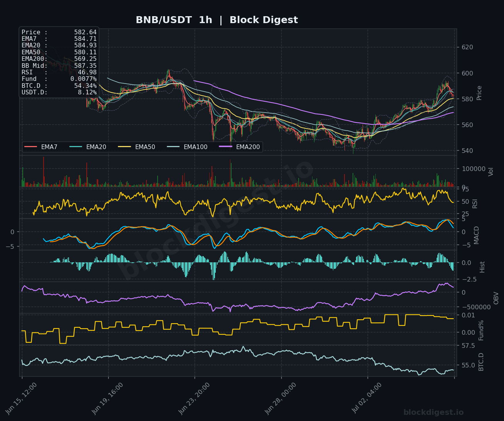Click the EMA200 legend entry
504x421 pixels.
click(240, 147)
